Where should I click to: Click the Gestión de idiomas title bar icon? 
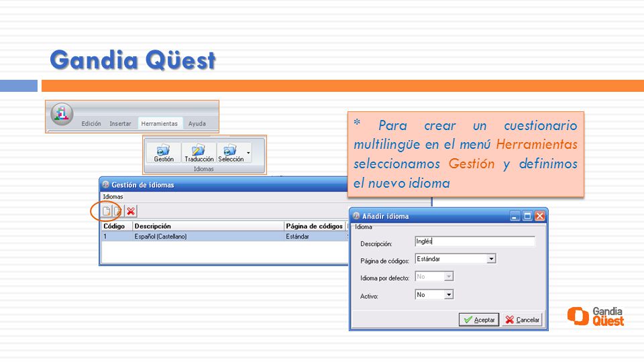coord(105,185)
